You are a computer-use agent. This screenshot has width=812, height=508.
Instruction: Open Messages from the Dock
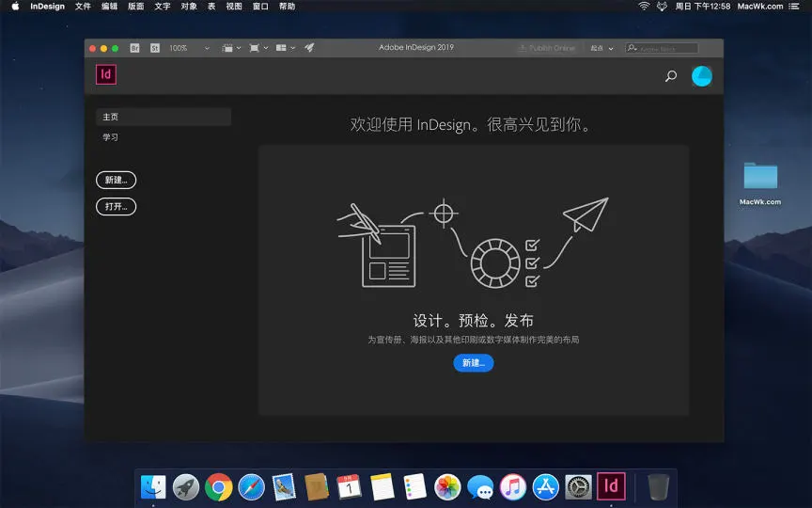click(x=480, y=487)
